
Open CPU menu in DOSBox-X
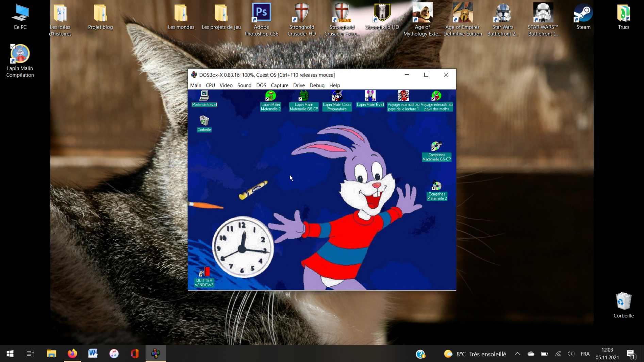point(210,85)
